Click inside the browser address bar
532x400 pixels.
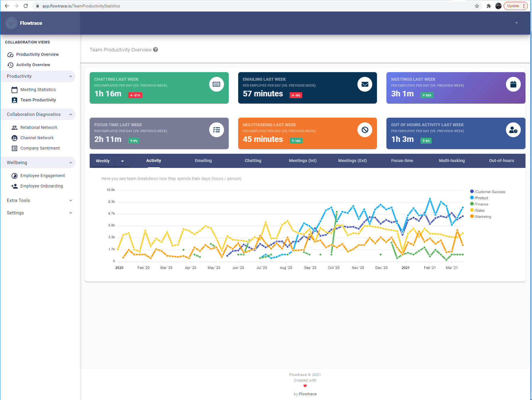pos(118,6)
